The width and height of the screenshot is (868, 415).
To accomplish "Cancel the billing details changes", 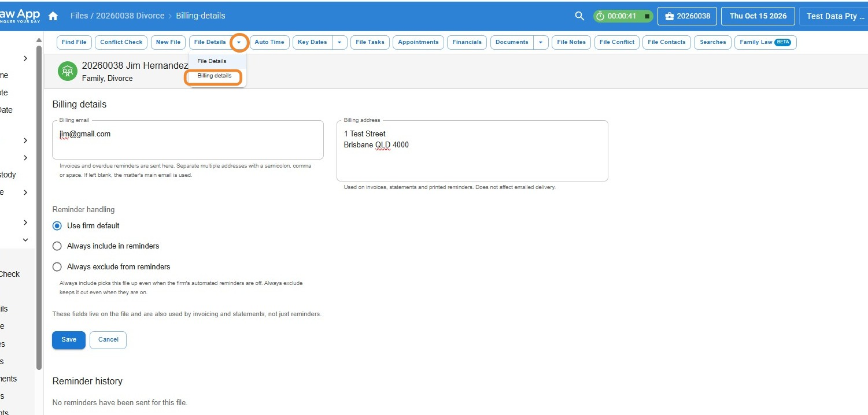I will click(108, 340).
